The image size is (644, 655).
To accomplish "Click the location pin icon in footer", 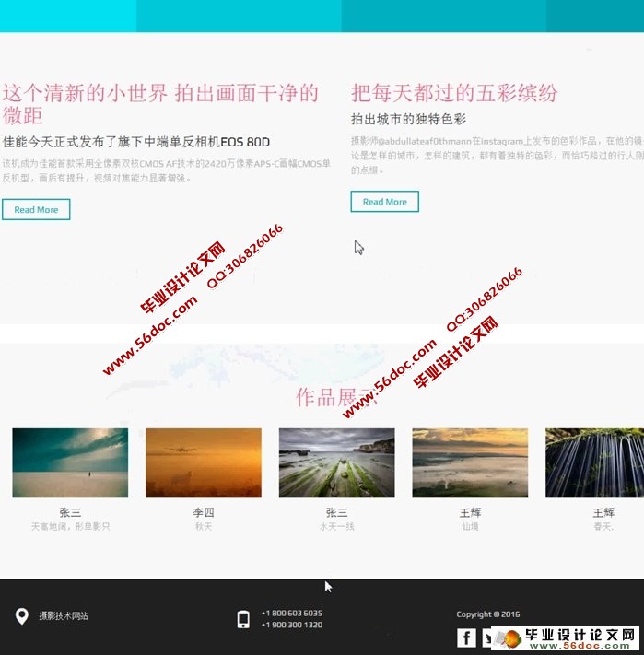I will pos(22,616).
